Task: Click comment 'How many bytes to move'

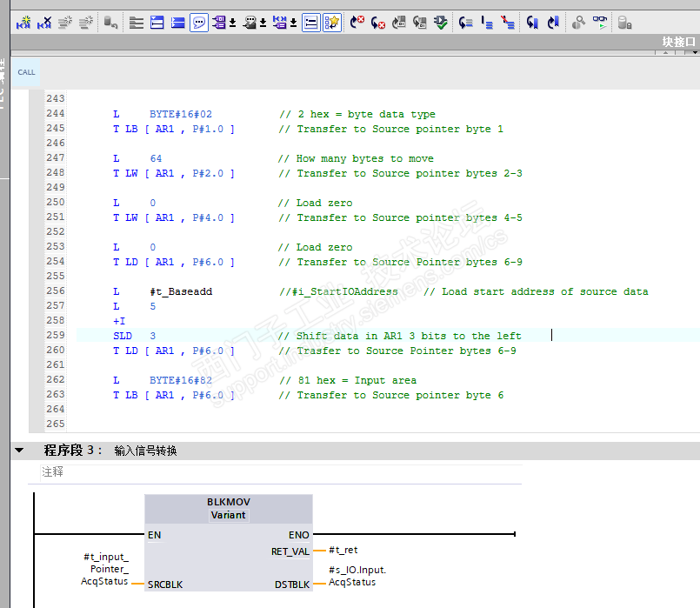Action: (x=356, y=158)
